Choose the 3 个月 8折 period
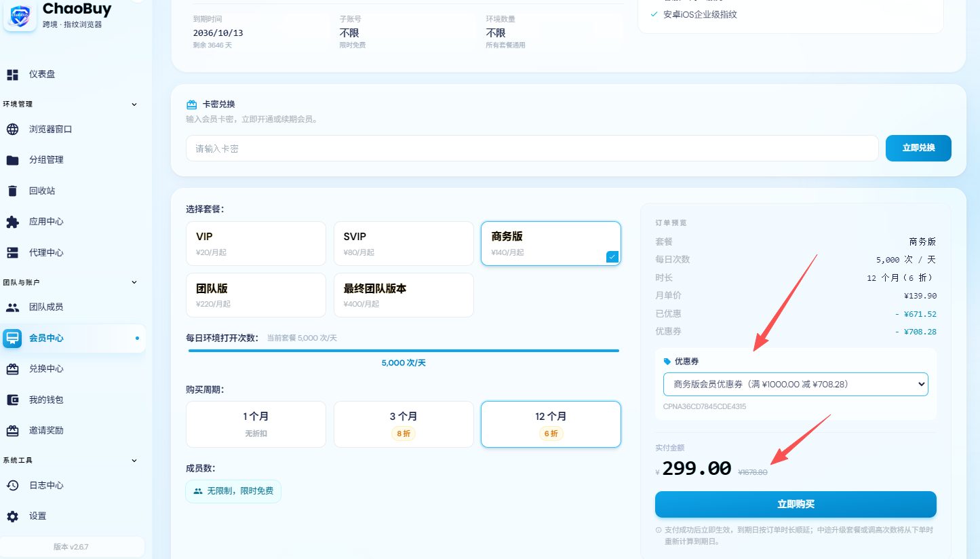The width and height of the screenshot is (980, 559). (x=404, y=424)
